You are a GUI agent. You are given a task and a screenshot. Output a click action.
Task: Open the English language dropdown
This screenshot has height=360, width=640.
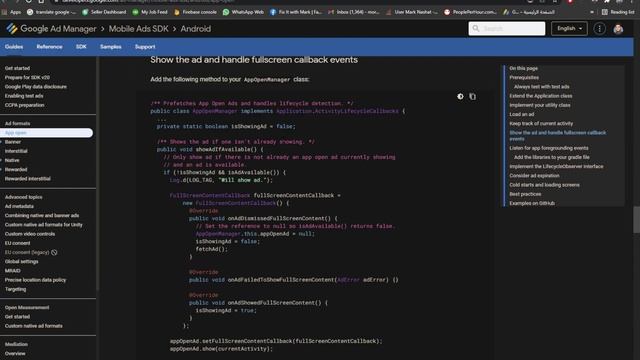tap(569, 29)
